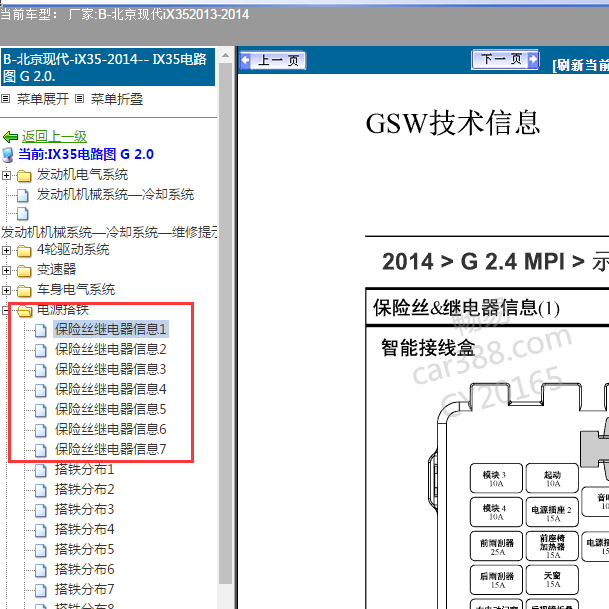Click the 前雨刮器 25A fuse box

(496, 546)
